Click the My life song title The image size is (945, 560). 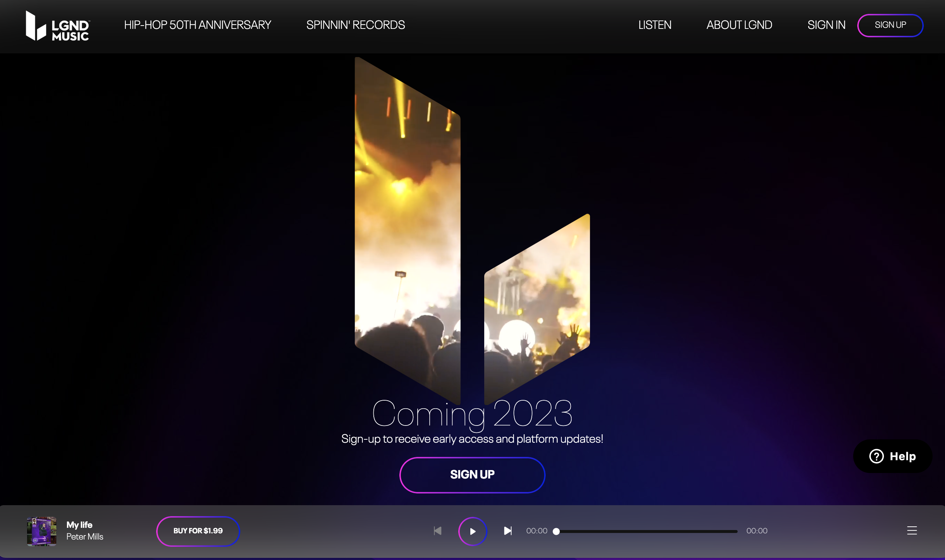(79, 525)
